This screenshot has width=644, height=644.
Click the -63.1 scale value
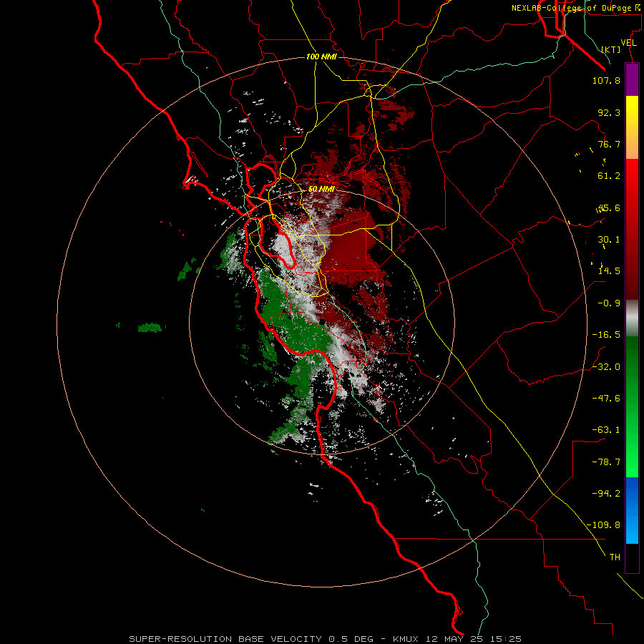(x=606, y=430)
